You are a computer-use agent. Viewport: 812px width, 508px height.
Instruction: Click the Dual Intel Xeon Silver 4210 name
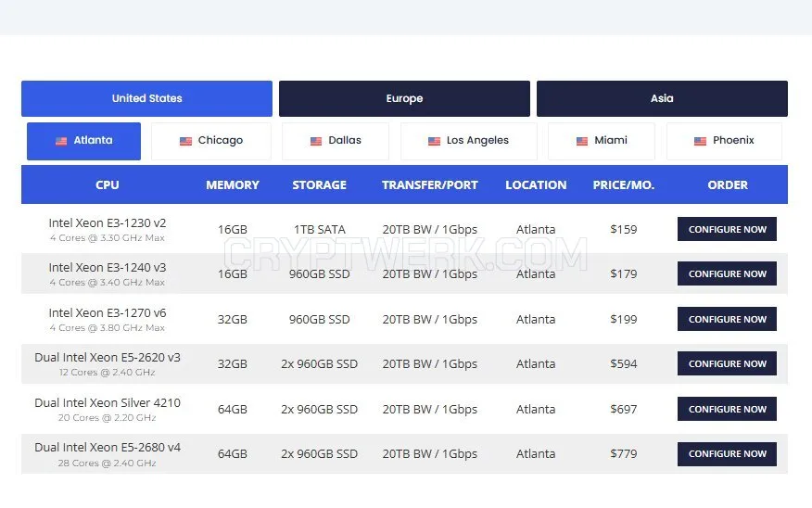(x=108, y=402)
